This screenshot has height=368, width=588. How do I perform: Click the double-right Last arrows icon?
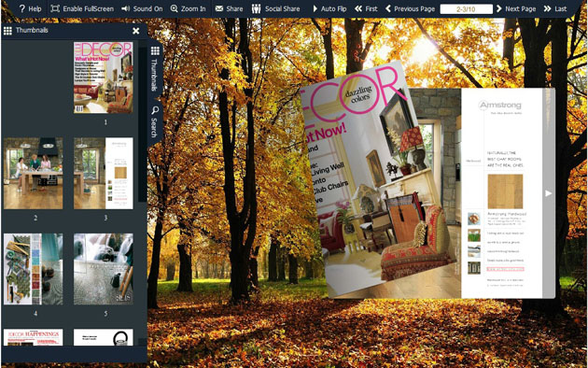pyautogui.click(x=547, y=8)
